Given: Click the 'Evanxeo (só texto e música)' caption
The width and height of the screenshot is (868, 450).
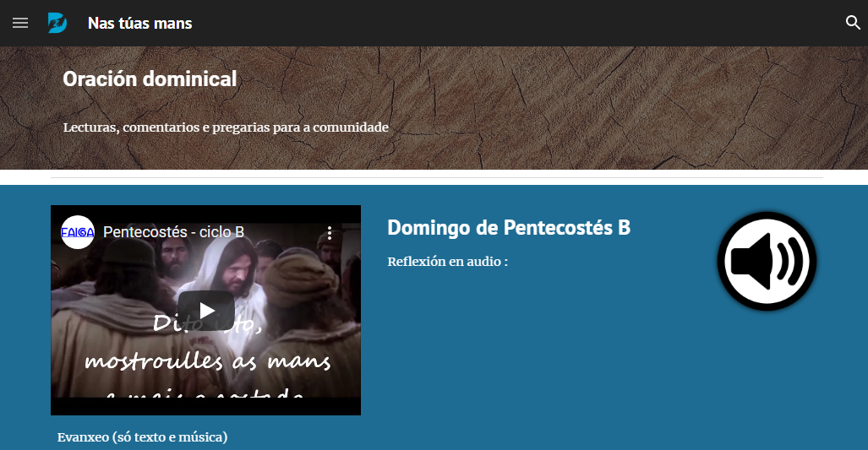Looking at the screenshot, I should click(x=142, y=437).
